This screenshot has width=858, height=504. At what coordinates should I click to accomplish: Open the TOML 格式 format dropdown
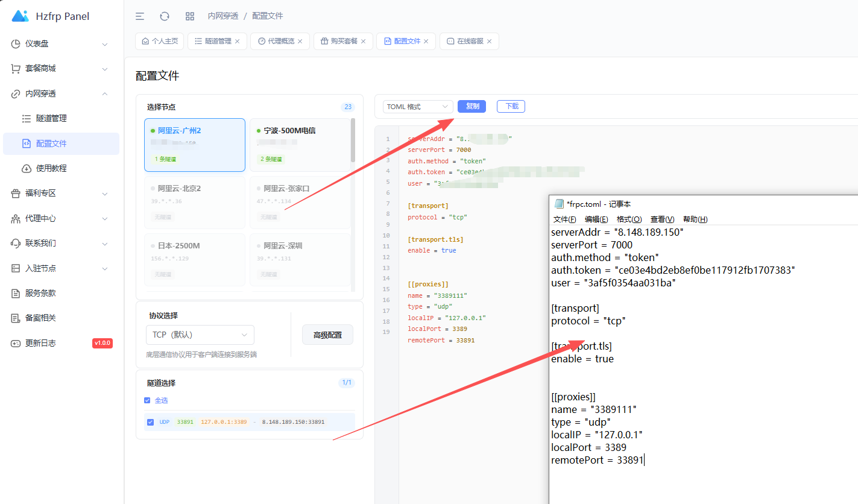click(x=418, y=107)
